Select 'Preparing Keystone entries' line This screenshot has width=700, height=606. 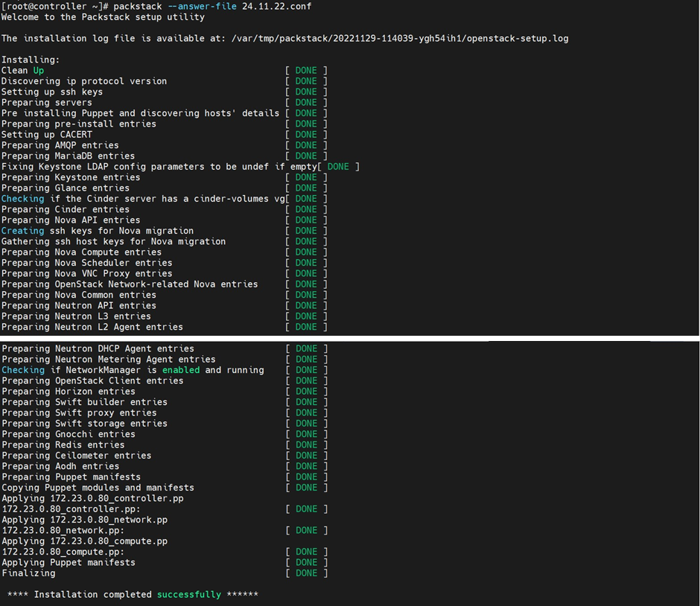point(71,178)
